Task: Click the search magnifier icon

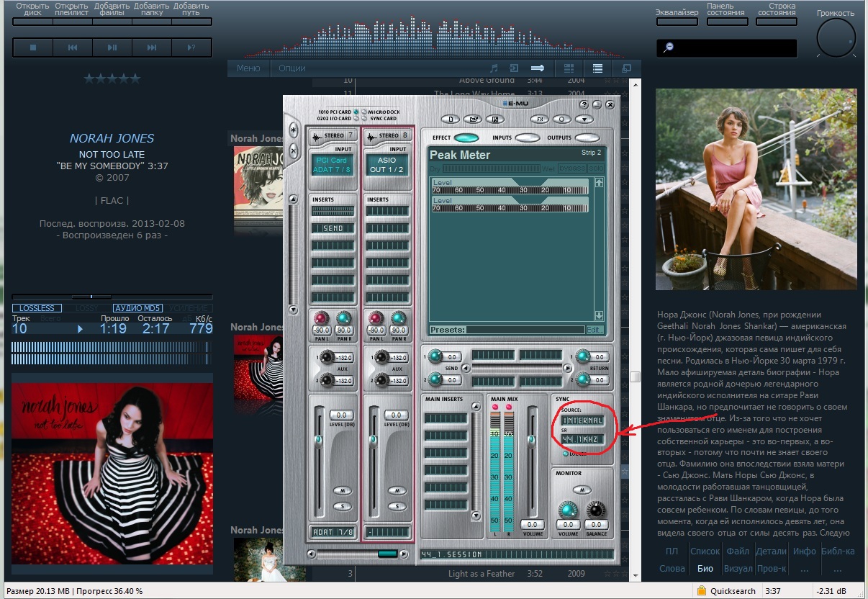Action: coord(669,48)
